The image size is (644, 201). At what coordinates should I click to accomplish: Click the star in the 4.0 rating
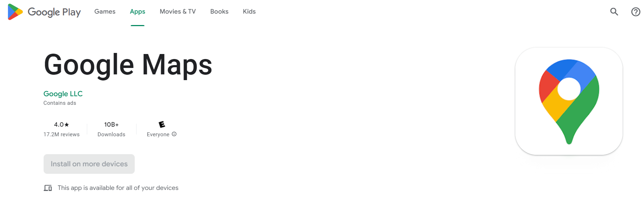pos(67,124)
